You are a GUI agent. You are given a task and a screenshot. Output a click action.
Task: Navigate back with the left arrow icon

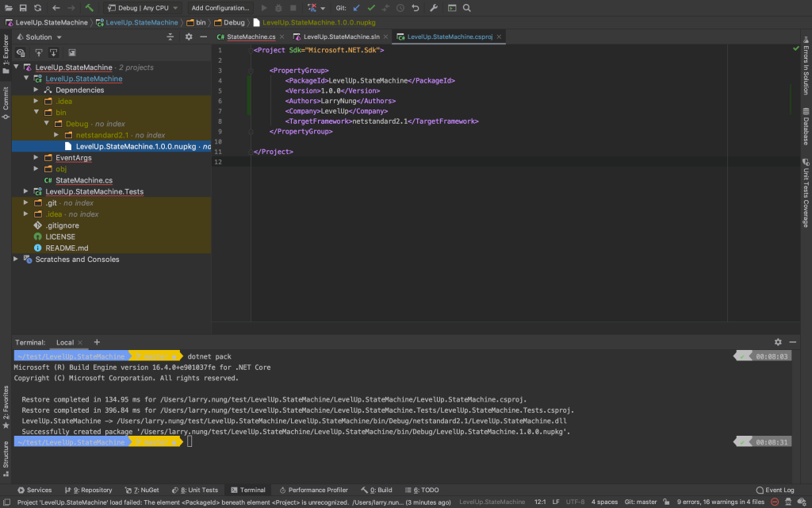pos(56,8)
